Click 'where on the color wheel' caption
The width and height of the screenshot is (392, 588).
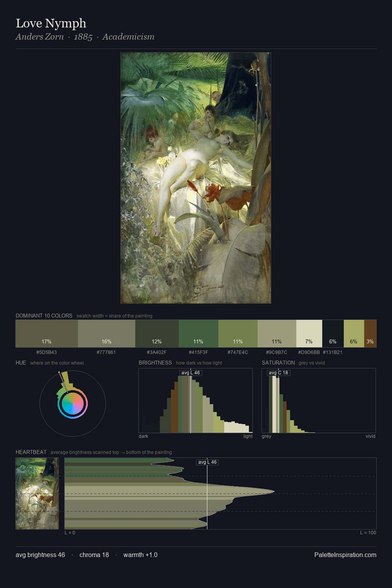(57, 363)
